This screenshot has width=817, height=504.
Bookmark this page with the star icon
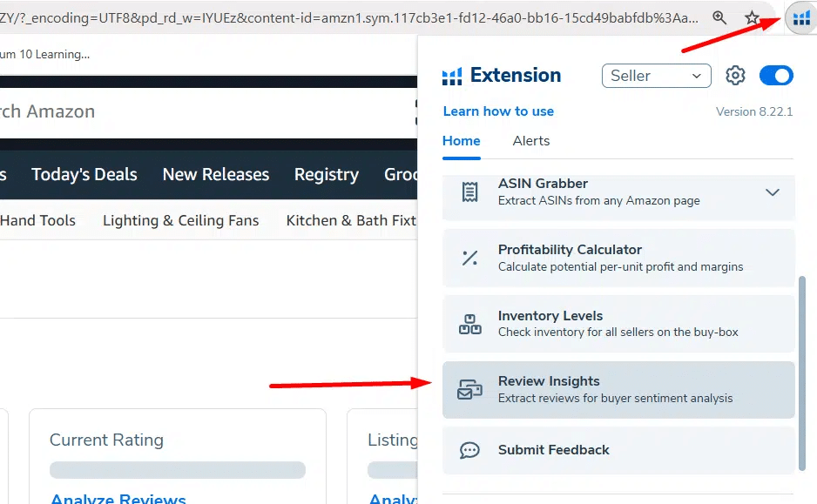(753, 17)
